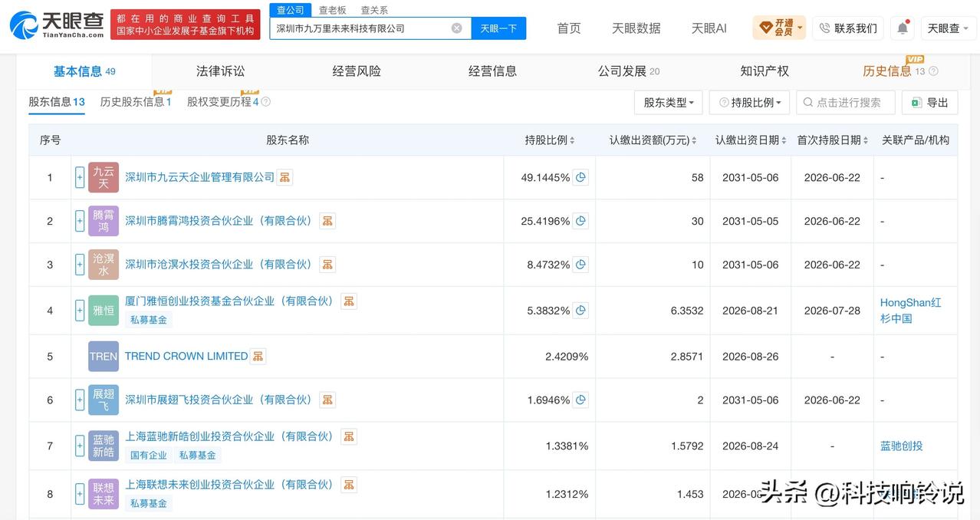Select the 股权变更历程 4 sub-tab

223,101
